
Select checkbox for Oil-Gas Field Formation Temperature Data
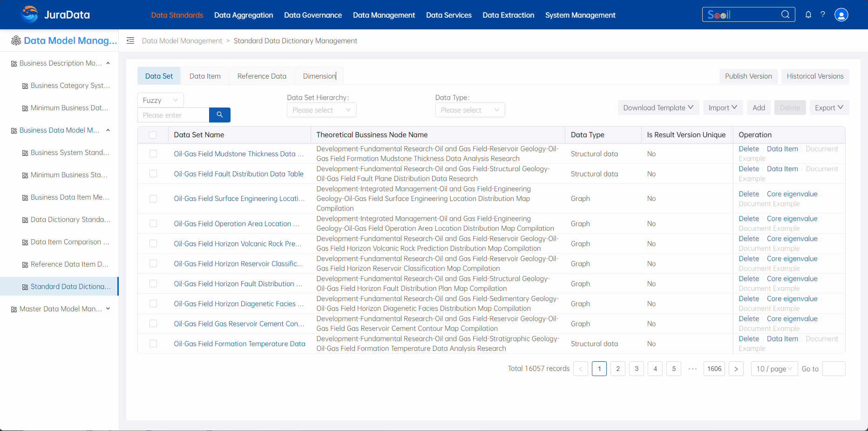(153, 343)
